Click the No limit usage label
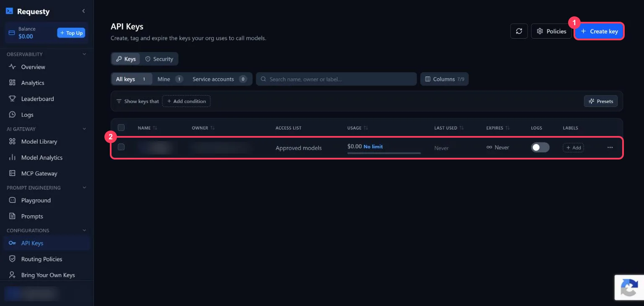This screenshot has height=306, width=644. [373, 146]
